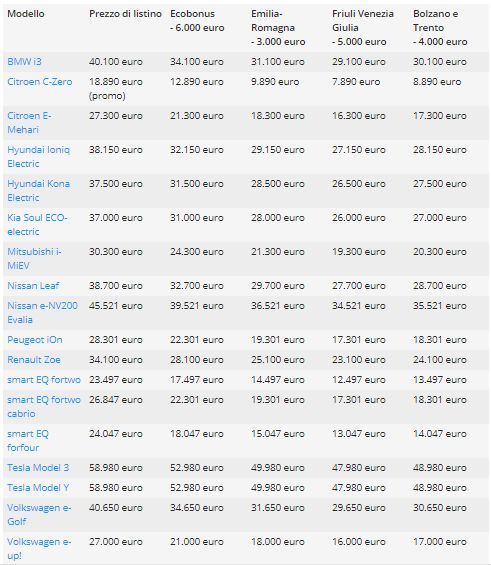491x565 pixels.
Task: Open smart EQ fortwo cabrio link
Action: point(44,407)
